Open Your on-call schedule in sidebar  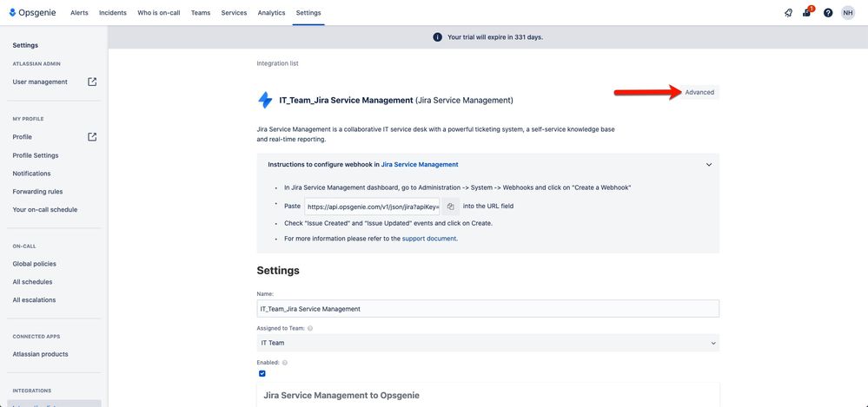click(x=45, y=210)
